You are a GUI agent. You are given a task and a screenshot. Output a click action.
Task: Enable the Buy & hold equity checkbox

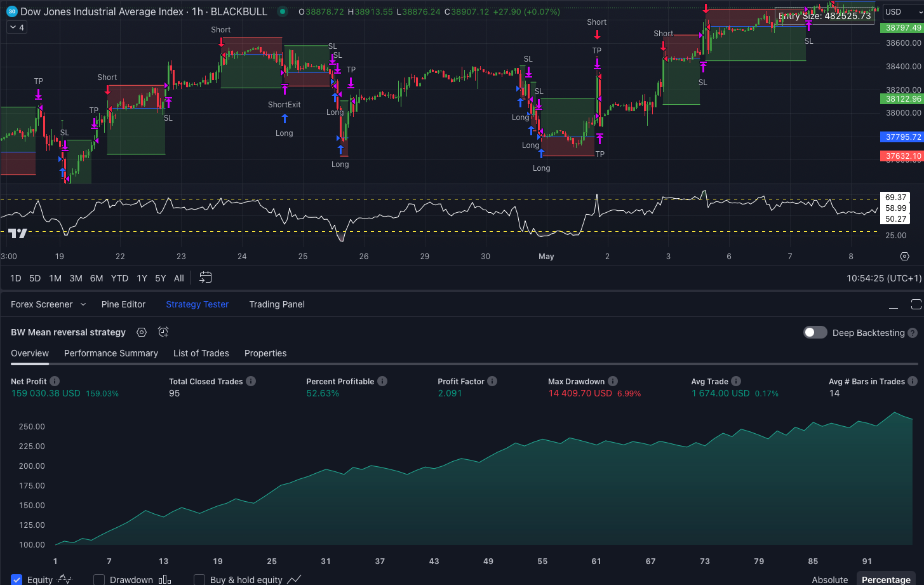click(199, 579)
